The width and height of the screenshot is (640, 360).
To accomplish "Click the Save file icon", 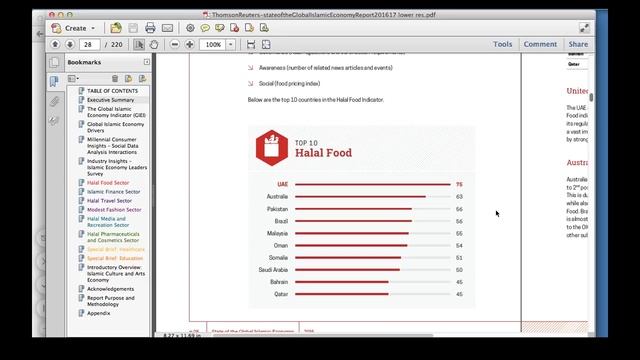I will [x=133, y=28].
